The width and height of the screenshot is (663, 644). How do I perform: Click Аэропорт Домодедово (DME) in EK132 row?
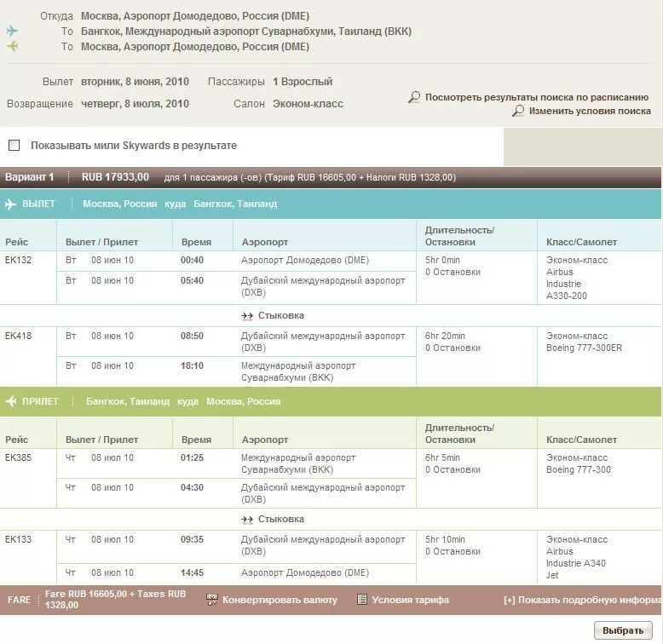click(x=305, y=260)
